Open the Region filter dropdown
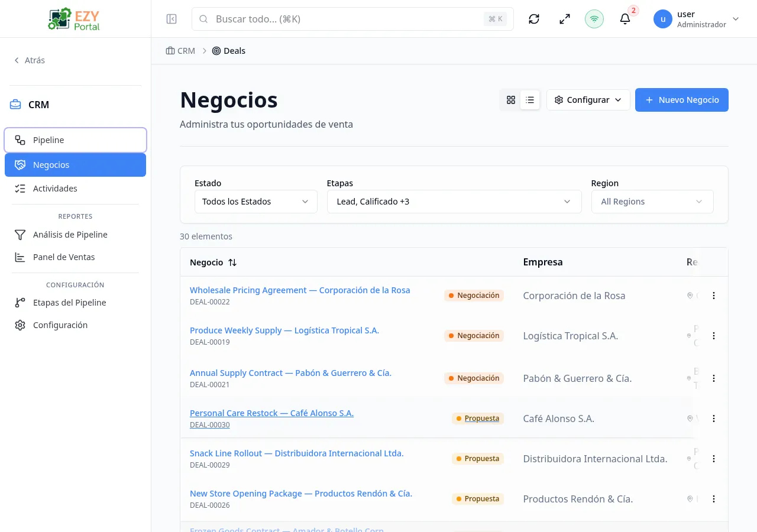Image resolution: width=757 pixels, height=532 pixels. (652, 202)
